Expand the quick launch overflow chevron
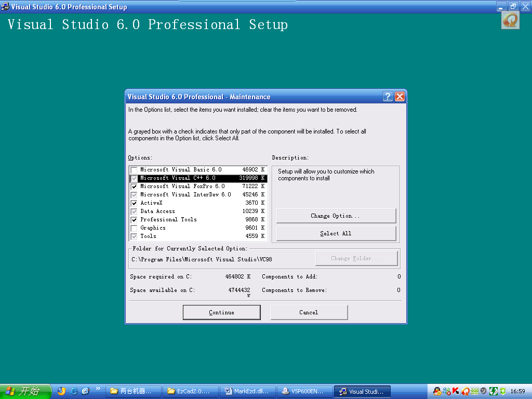 98,389
